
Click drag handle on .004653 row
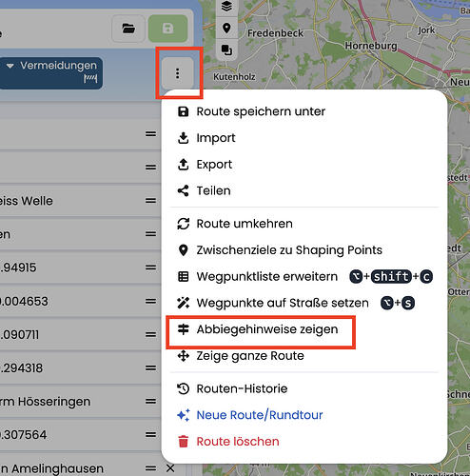[x=150, y=301]
